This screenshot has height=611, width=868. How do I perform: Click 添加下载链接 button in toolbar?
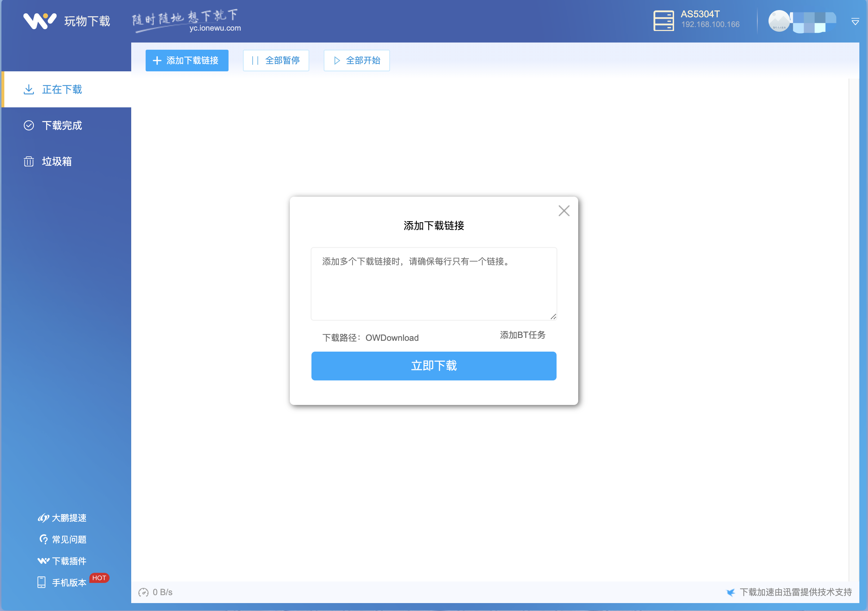point(187,61)
